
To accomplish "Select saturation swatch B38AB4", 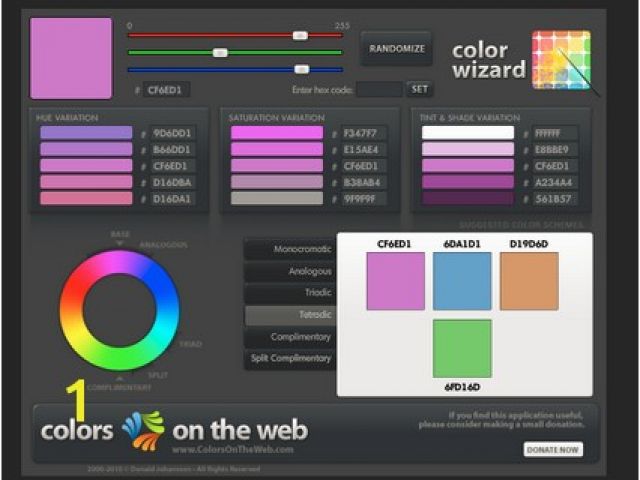I will [x=277, y=182].
